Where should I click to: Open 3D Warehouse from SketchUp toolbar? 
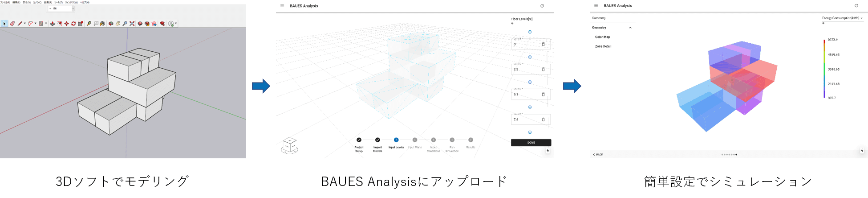140,24
